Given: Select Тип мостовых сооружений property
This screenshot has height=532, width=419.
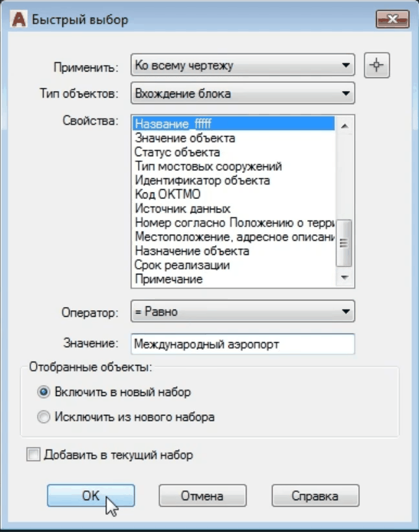Looking at the screenshot, I should [208, 166].
